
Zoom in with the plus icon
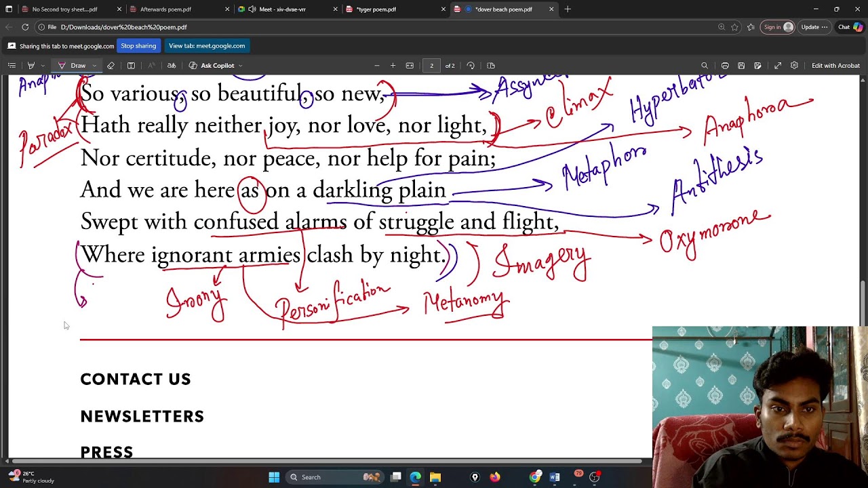click(393, 66)
